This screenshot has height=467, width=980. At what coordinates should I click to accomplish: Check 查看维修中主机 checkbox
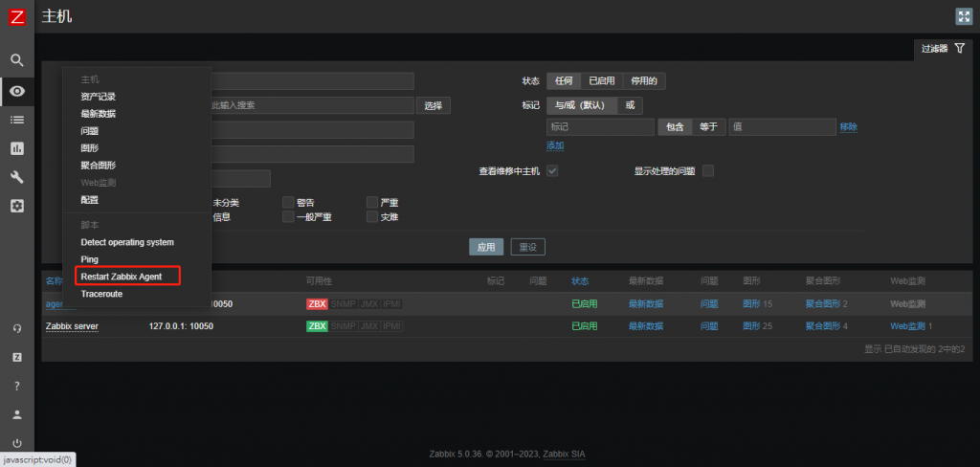[x=552, y=170]
